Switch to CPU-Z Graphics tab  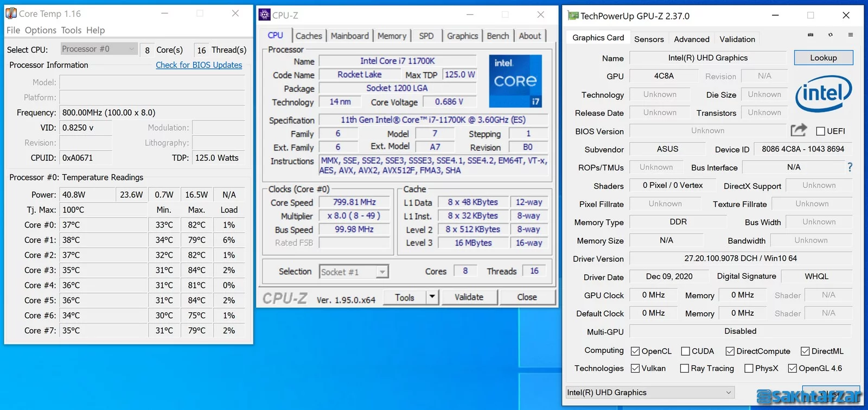coord(462,36)
